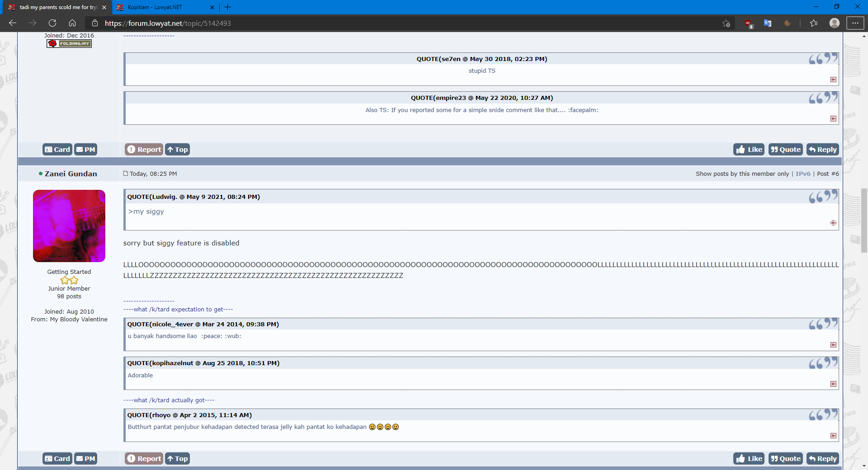Screen dimensions: 868x470
Task: Click the browser refresh icon
Action: tap(52, 23)
